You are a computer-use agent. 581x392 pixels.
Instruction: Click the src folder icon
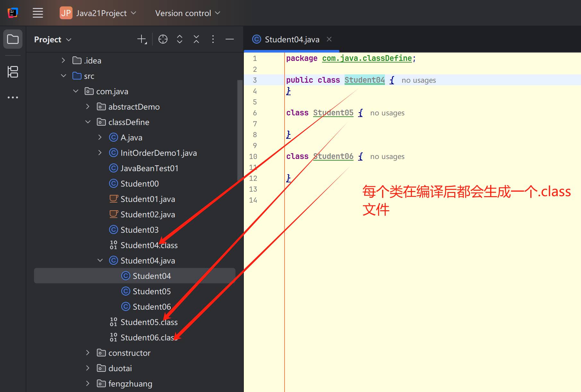tap(77, 76)
